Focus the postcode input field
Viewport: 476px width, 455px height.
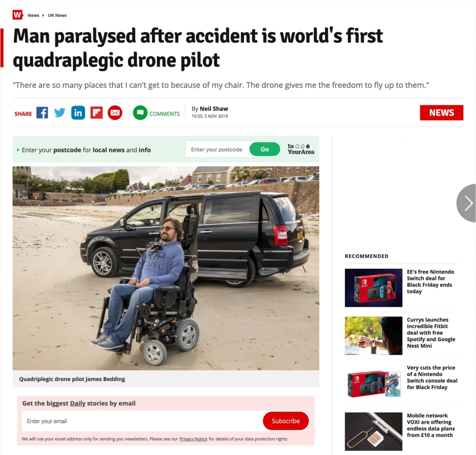[218, 149]
